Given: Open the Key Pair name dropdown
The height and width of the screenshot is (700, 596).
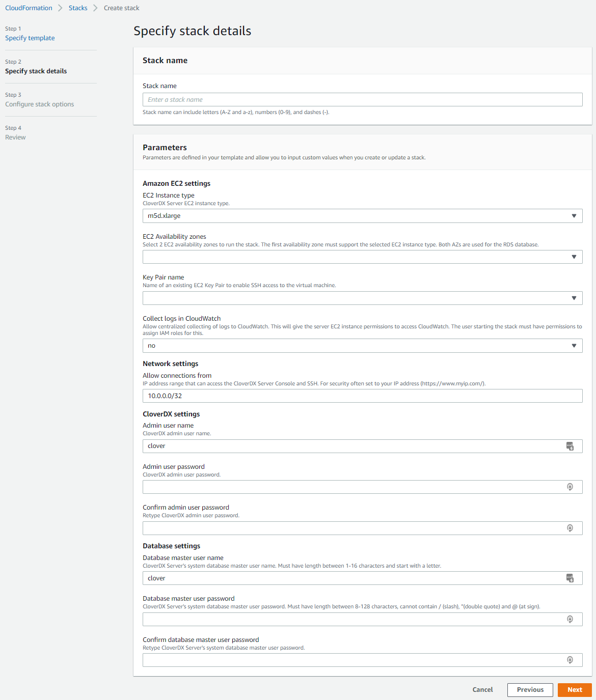Looking at the screenshot, I should pyautogui.click(x=575, y=298).
